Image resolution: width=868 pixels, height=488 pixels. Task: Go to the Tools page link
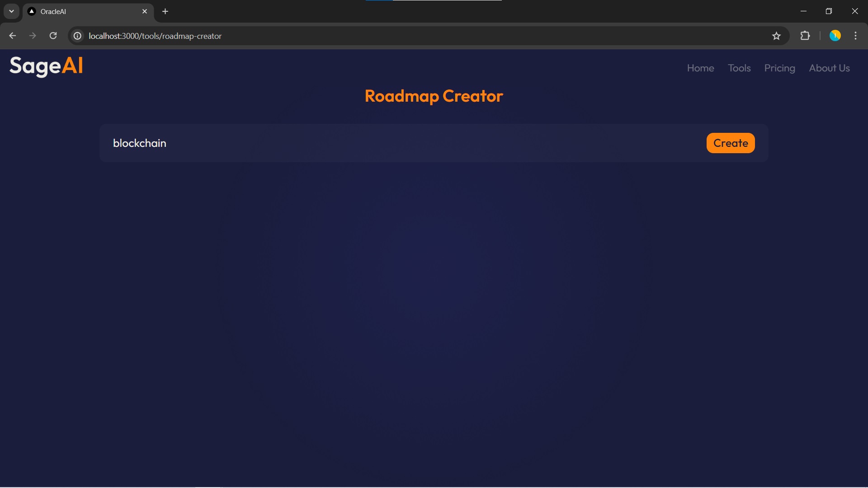tap(739, 68)
